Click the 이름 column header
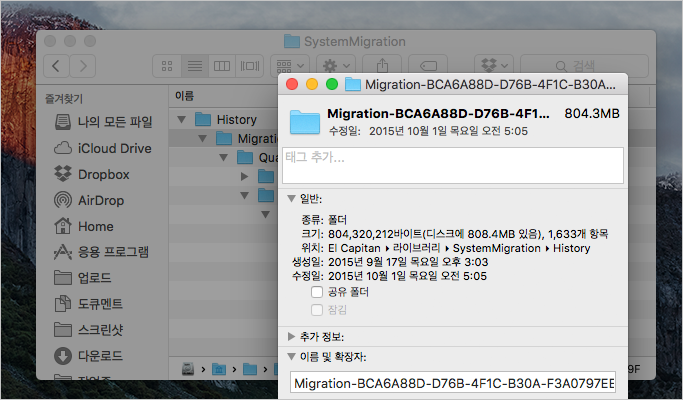Image resolution: width=683 pixels, height=400 pixels. click(x=184, y=96)
